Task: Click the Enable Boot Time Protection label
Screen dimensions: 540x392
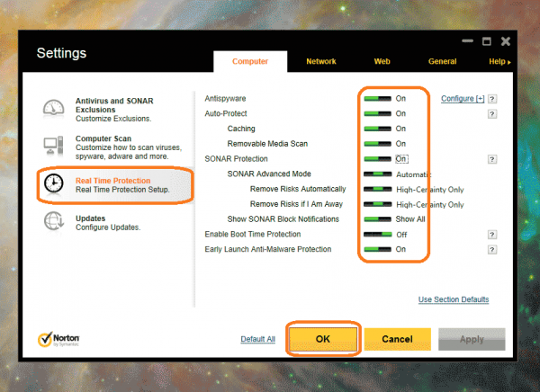Action: (x=252, y=235)
